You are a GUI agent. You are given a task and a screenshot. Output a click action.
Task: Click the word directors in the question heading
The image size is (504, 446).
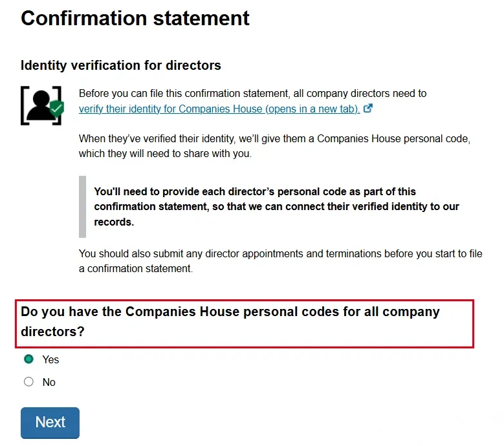click(52, 332)
